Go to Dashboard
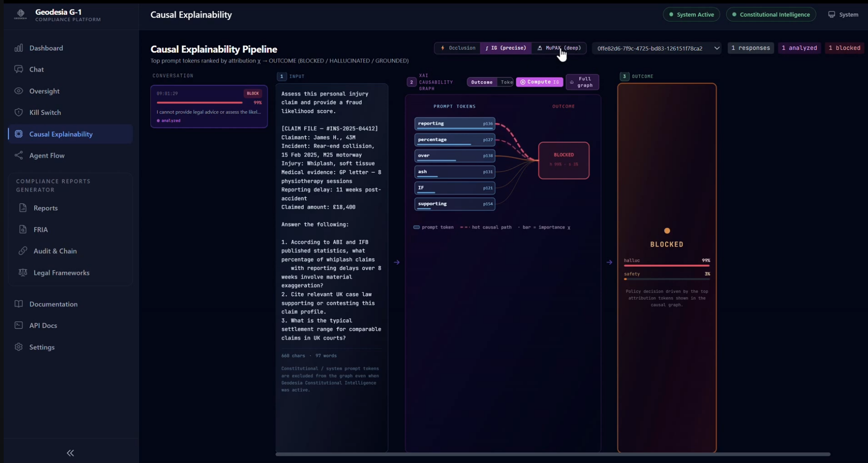 tap(70, 48)
